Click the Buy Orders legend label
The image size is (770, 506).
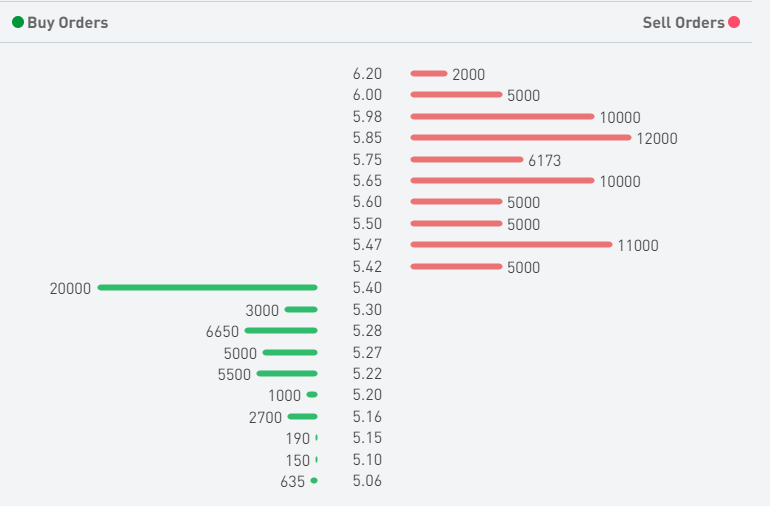pos(67,22)
